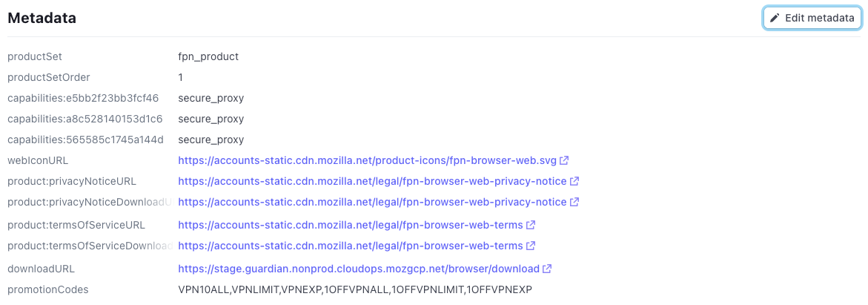Image resolution: width=868 pixels, height=305 pixels.
Task: Open the fpn-browser-web.svg product icon link
Action: pos(367,161)
